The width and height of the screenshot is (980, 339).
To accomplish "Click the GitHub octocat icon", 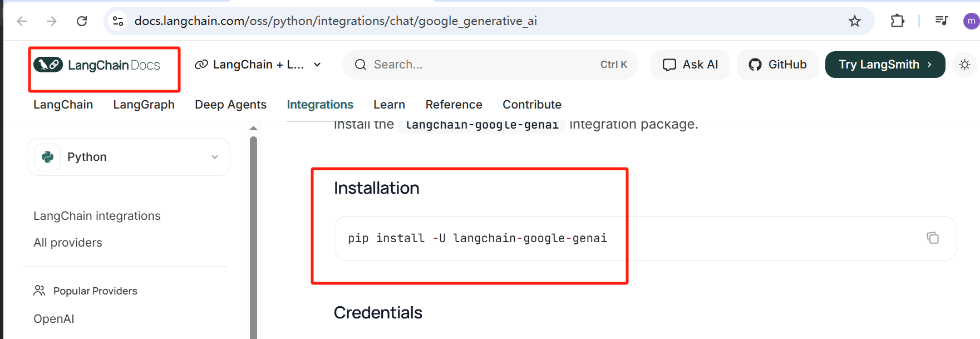I will point(755,65).
